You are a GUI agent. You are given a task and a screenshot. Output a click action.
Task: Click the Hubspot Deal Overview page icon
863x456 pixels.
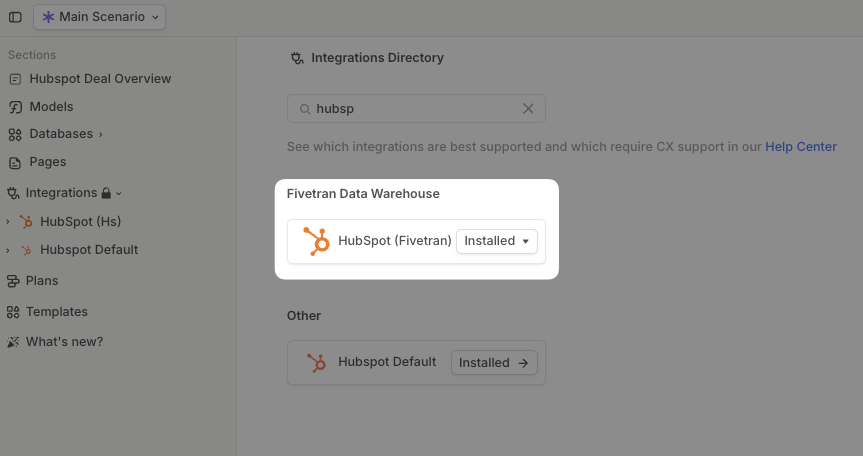click(x=15, y=79)
